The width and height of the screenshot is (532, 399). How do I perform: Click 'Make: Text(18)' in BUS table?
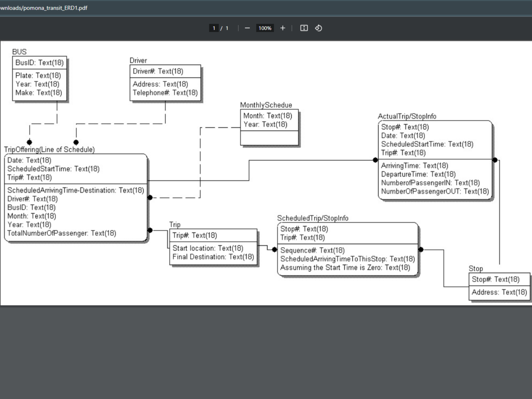click(x=39, y=93)
